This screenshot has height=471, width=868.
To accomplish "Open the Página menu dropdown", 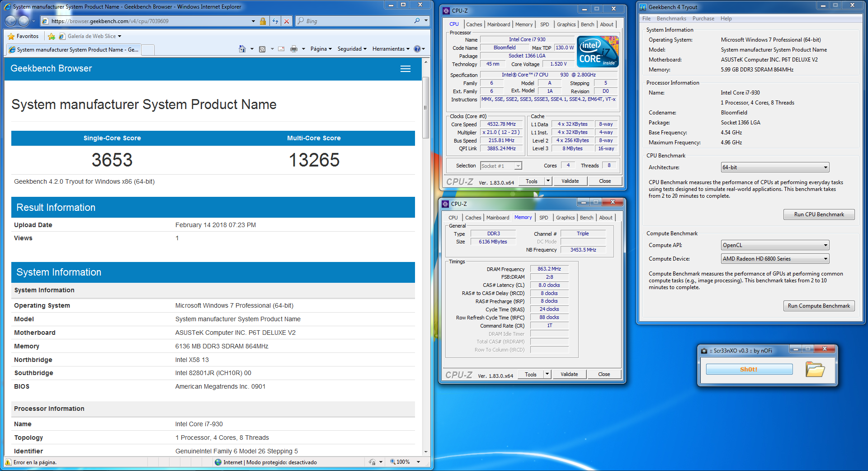I will click(x=321, y=49).
